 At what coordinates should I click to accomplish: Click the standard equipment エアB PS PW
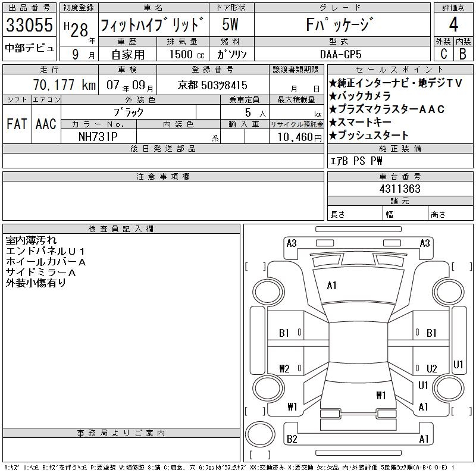coord(356,161)
